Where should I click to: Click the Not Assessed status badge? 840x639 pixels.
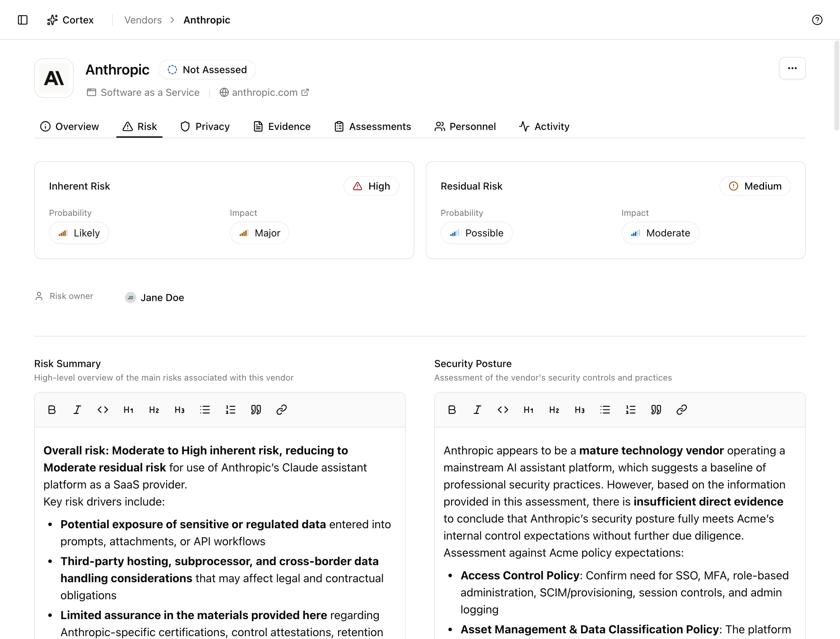pyautogui.click(x=207, y=70)
